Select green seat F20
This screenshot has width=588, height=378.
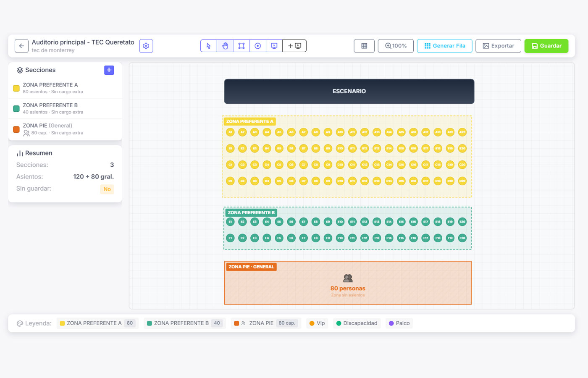462,238
